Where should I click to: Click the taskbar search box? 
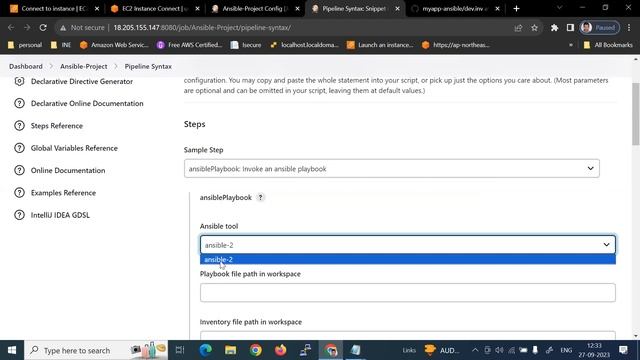click(96, 350)
